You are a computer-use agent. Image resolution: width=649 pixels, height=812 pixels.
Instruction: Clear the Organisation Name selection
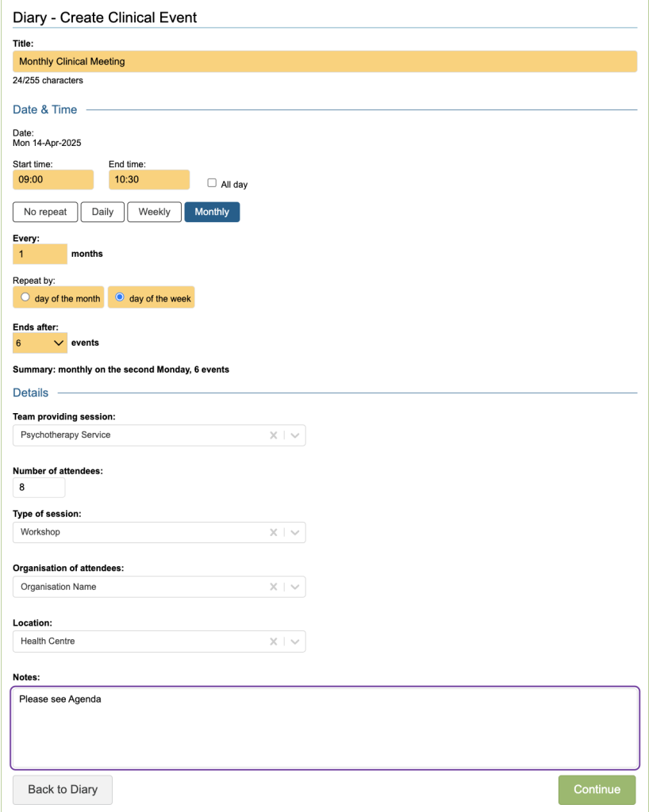pyautogui.click(x=273, y=587)
